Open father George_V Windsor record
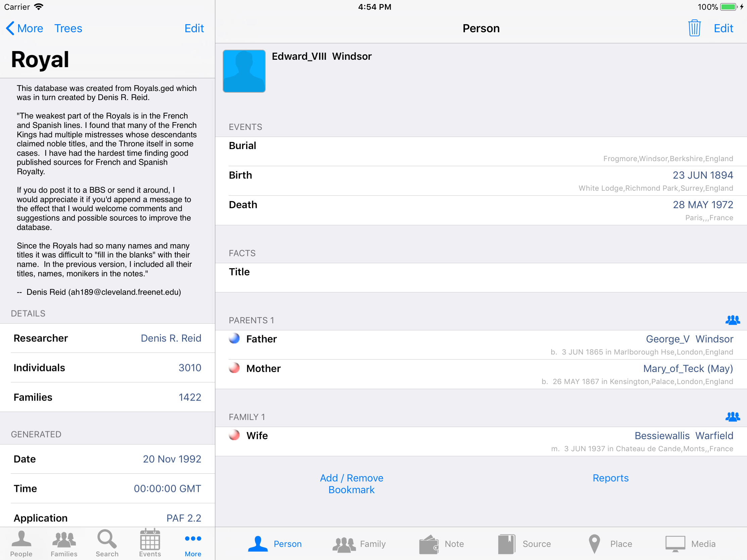This screenshot has height=560, width=747. pyautogui.click(x=689, y=339)
